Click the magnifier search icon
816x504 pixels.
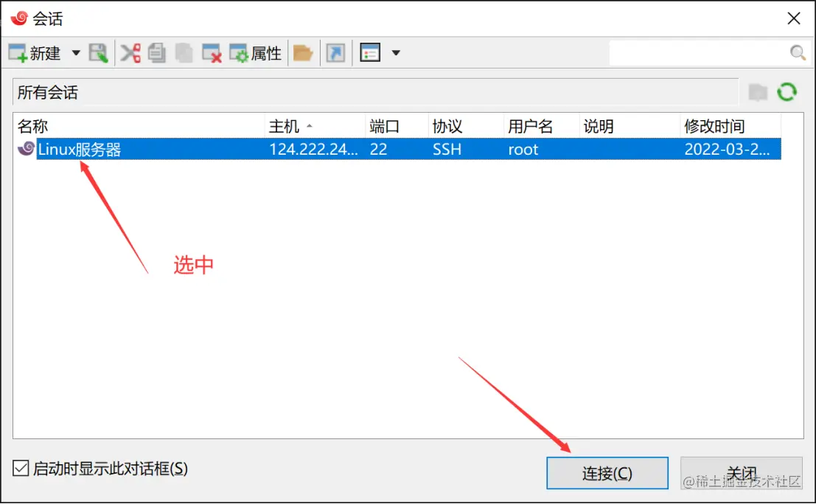click(798, 52)
